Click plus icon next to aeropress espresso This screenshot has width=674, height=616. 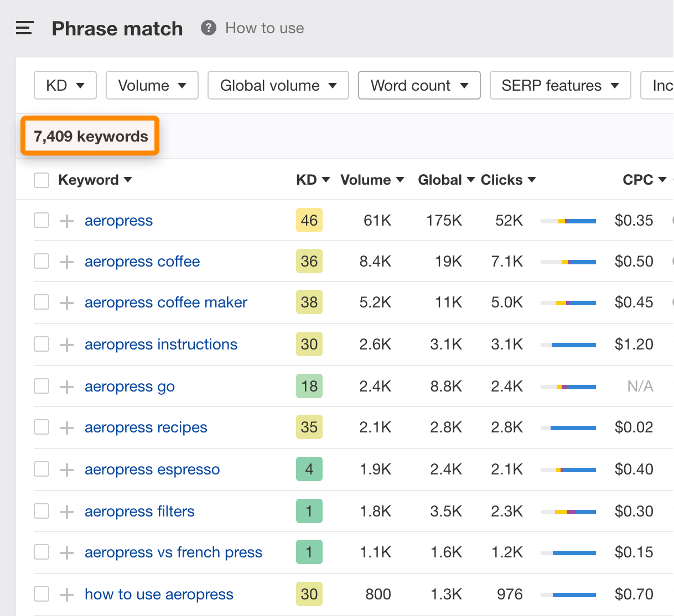point(67,470)
